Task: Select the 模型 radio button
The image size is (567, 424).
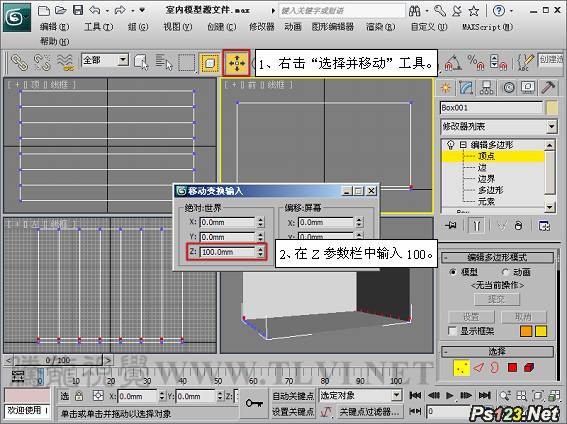Action: (x=452, y=272)
